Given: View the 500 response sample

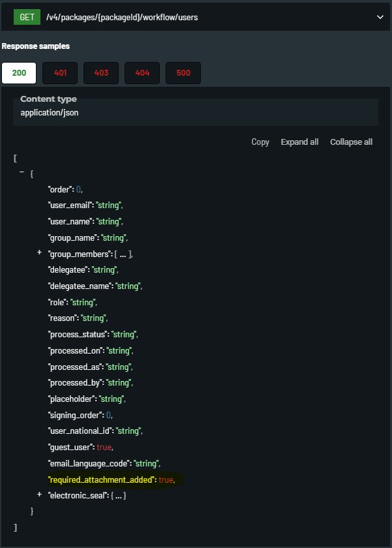Looking at the screenshot, I should (x=183, y=73).
